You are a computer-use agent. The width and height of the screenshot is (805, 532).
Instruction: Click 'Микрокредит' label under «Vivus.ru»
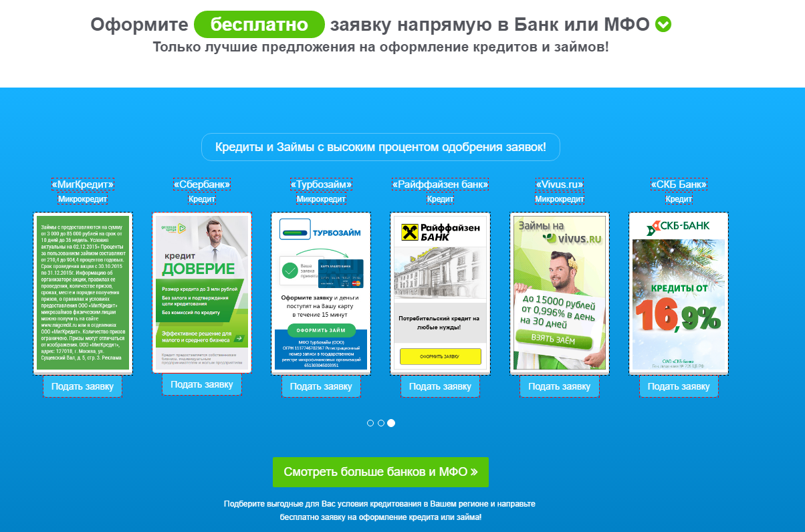click(560, 199)
